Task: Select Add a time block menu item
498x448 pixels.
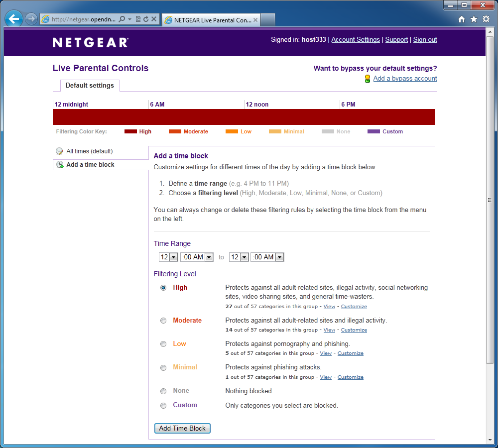Action: [x=101, y=165]
